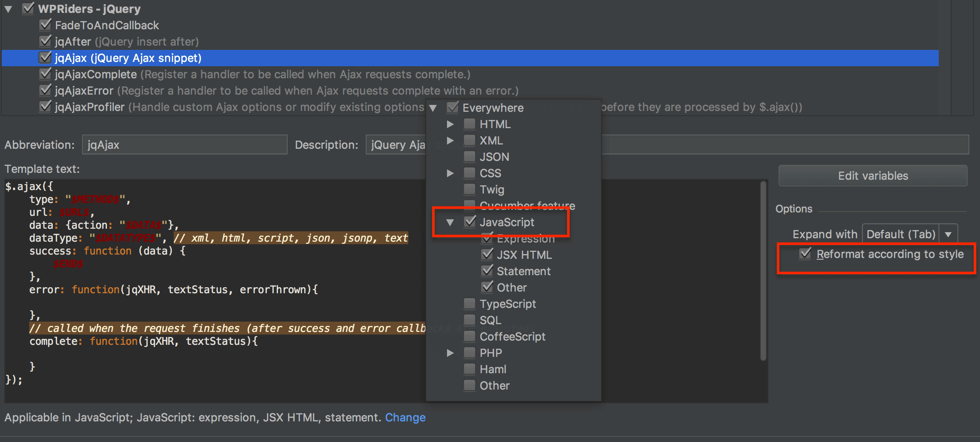The width and height of the screenshot is (980, 442).
Task: Select the FadeToAndCallback template row
Action: tap(470, 25)
